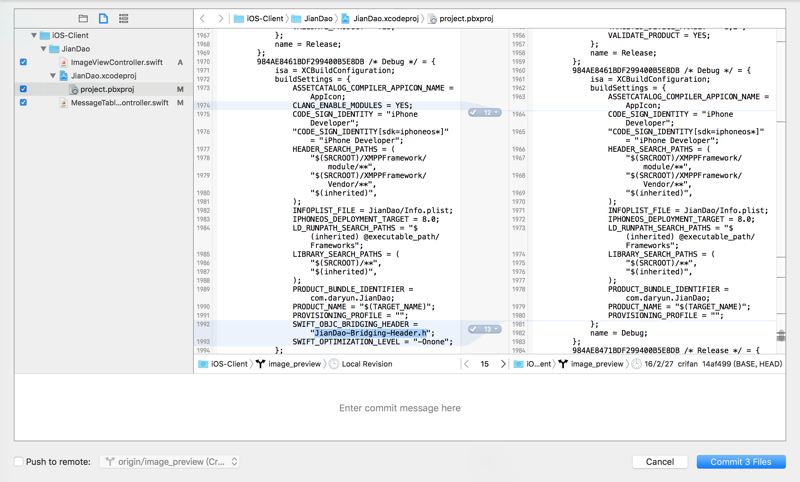800x482 pixels.
Task: Click status letter A for ImageViewController
Action: coord(180,62)
